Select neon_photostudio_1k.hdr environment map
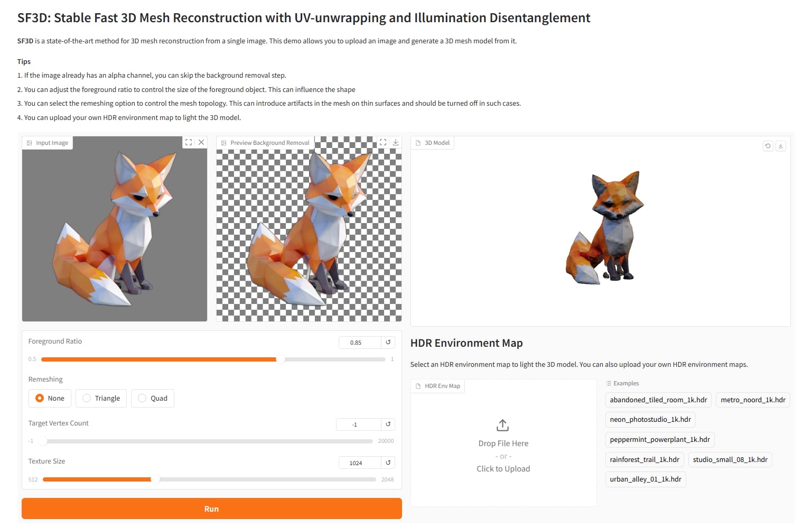The width and height of the screenshot is (812, 527). pos(650,420)
